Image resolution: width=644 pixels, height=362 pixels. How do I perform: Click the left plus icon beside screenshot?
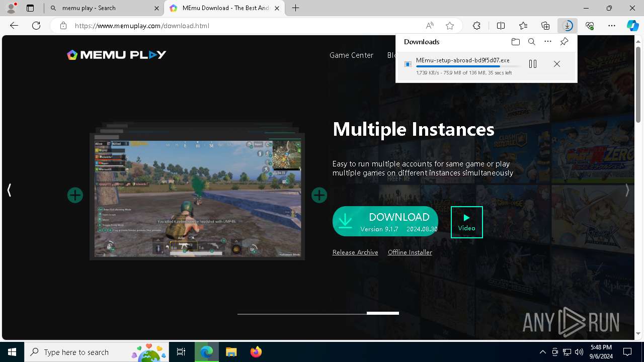click(75, 195)
